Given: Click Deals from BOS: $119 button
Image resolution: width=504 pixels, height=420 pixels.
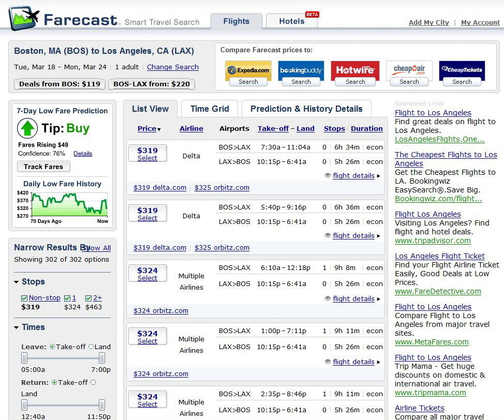Looking at the screenshot, I should pyautogui.click(x=60, y=84).
